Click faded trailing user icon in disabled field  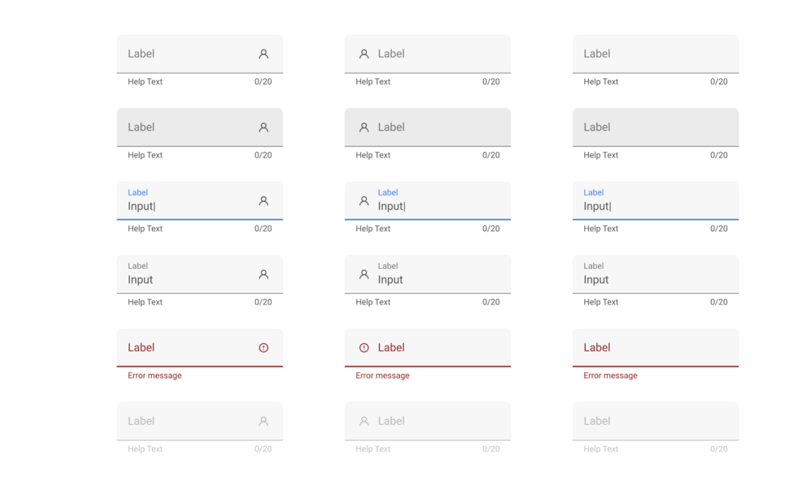263,422
